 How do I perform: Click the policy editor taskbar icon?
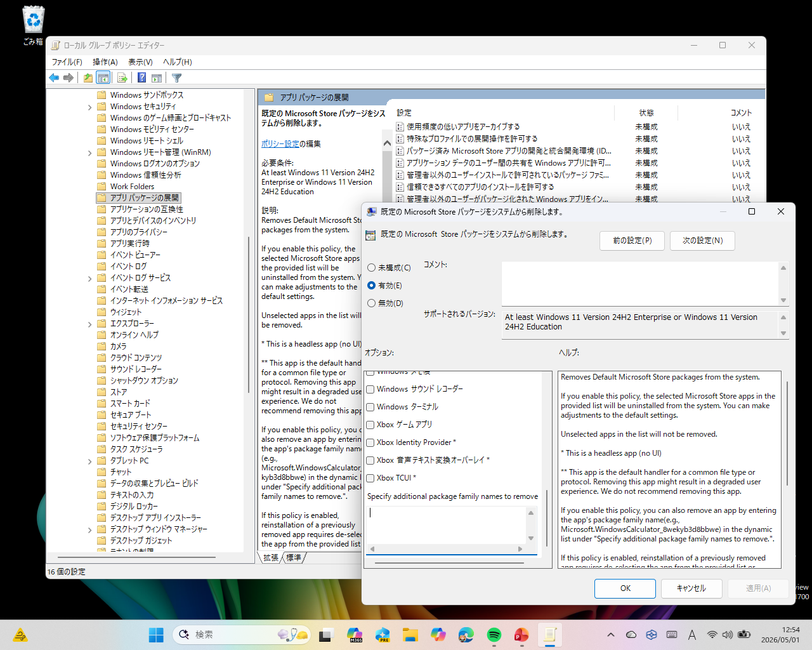550,635
